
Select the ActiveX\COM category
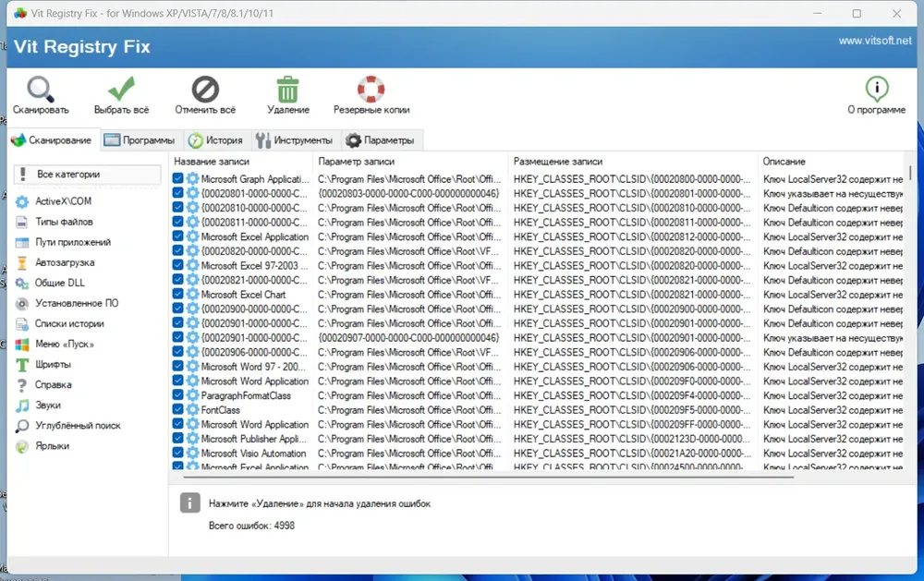[x=63, y=201]
